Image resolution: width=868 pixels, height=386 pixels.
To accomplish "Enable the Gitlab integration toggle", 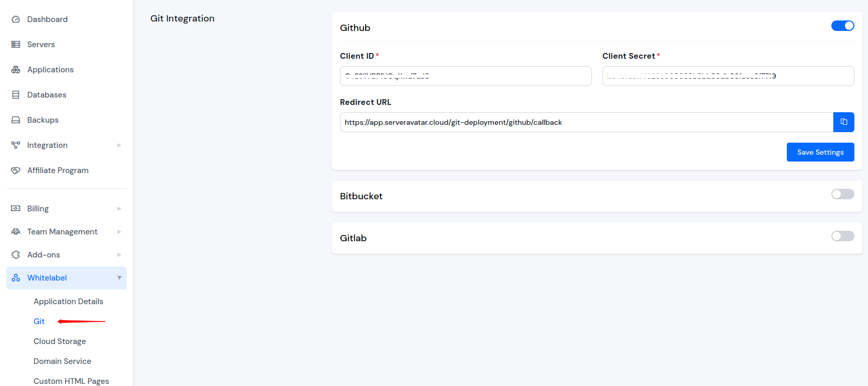I will 842,236.
